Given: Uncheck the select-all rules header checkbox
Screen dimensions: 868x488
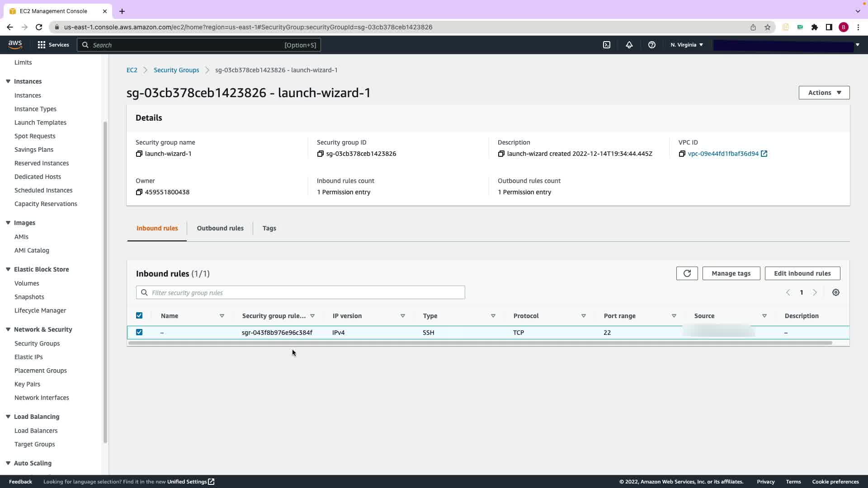Looking at the screenshot, I should [139, 315].
